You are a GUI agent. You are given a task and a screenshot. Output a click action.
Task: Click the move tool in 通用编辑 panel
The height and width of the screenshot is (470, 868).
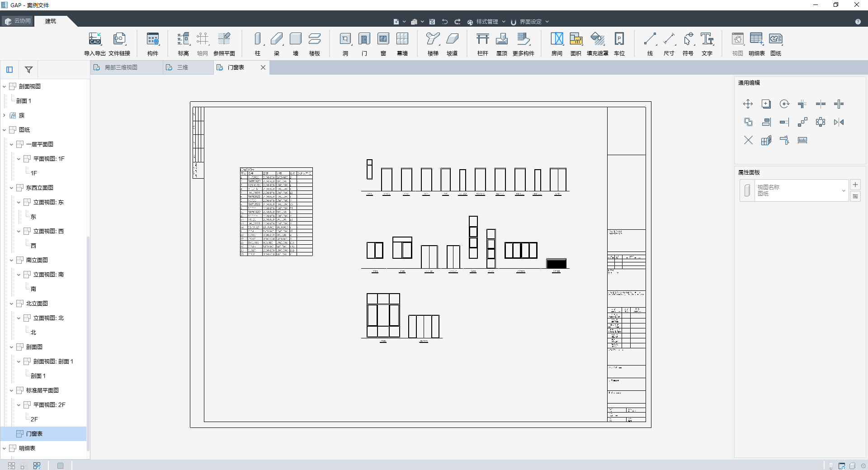[748, 104]
